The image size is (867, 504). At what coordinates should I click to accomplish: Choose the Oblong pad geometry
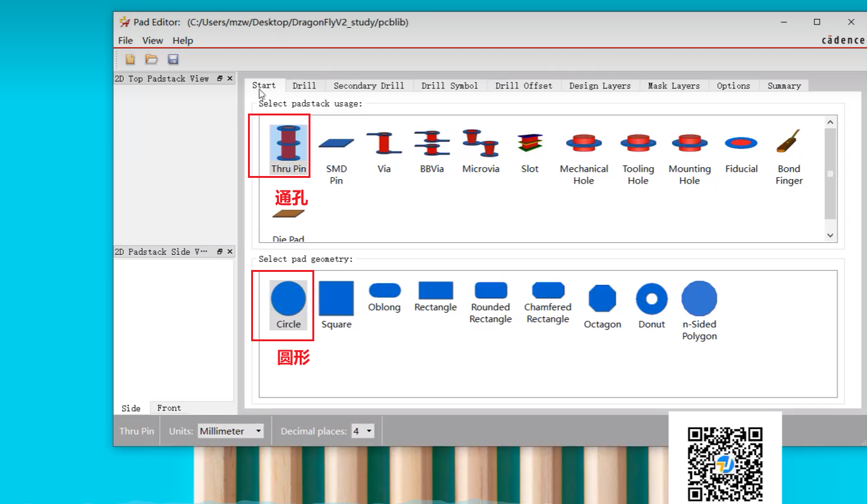coord(384,296)
